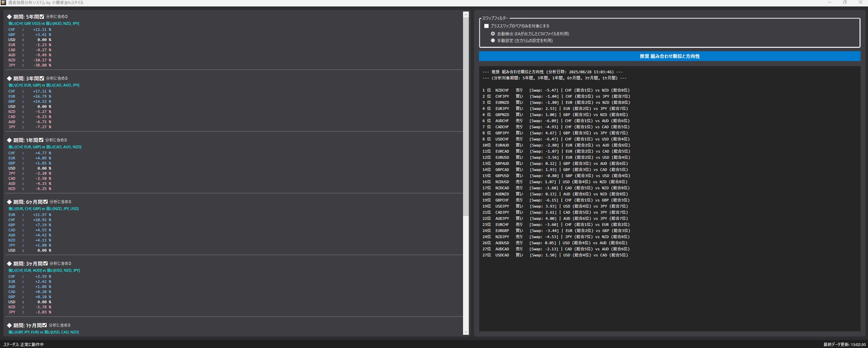This screenshot has width=868, height=348.
Task: Click the 分析対象期間 line in results
Action: pos(555,78)
